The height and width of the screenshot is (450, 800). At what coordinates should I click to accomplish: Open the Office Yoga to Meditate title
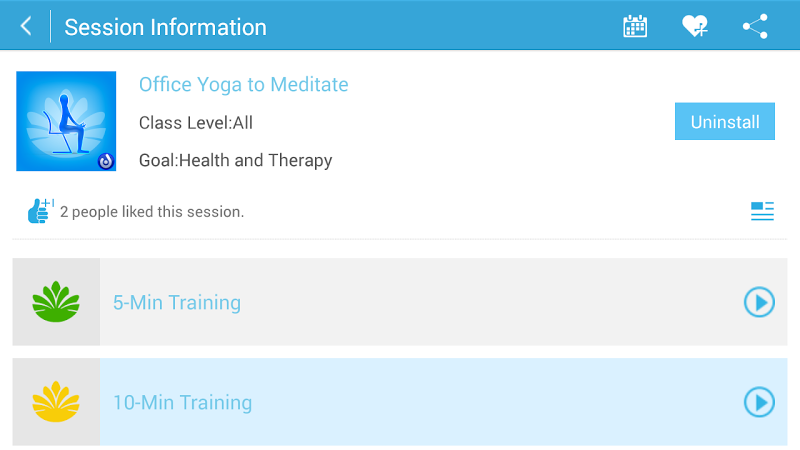coord(243,85)
